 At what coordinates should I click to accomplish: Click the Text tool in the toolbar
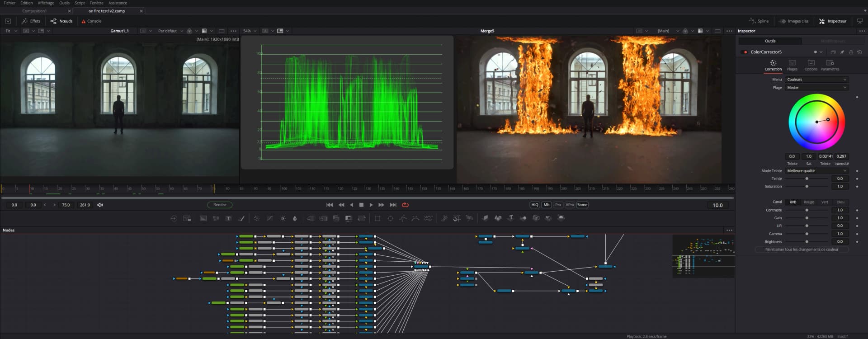(228, 218)
